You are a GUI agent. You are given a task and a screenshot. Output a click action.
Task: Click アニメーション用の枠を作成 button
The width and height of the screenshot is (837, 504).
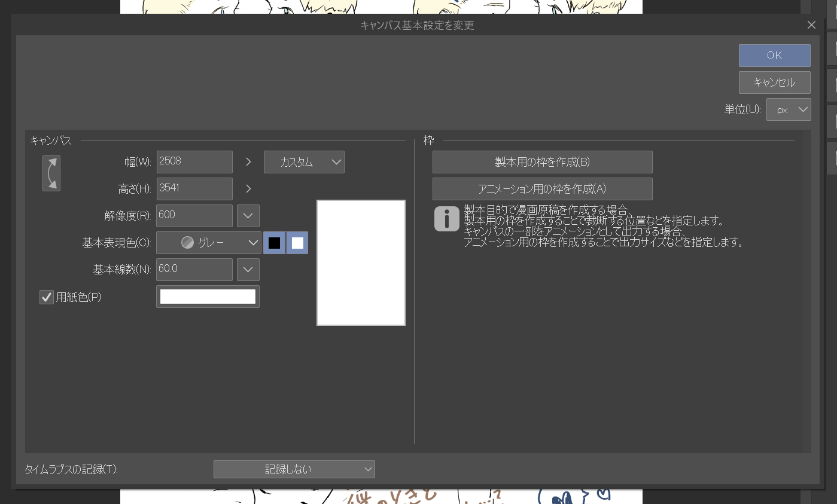coord(542,189)
